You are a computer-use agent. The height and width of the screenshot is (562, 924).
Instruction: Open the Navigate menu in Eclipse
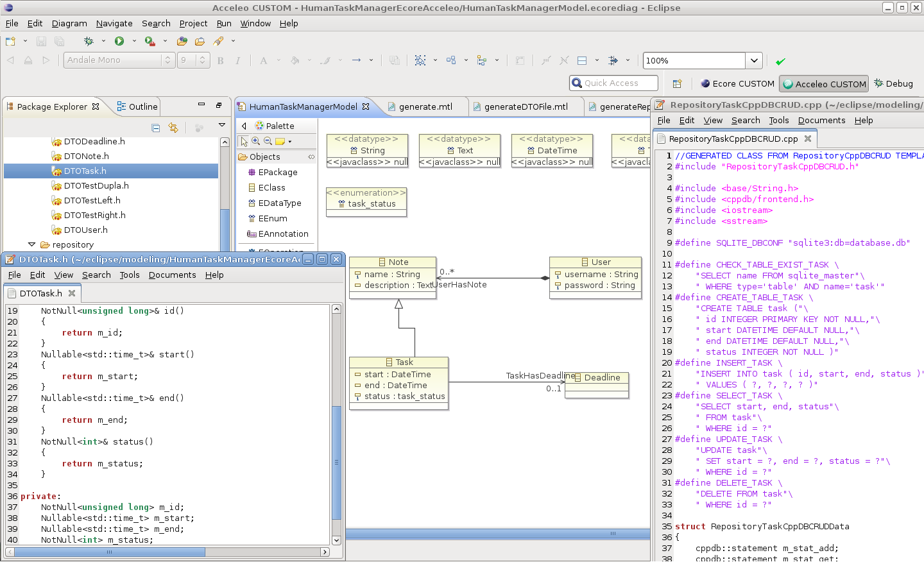coord(114,23)
